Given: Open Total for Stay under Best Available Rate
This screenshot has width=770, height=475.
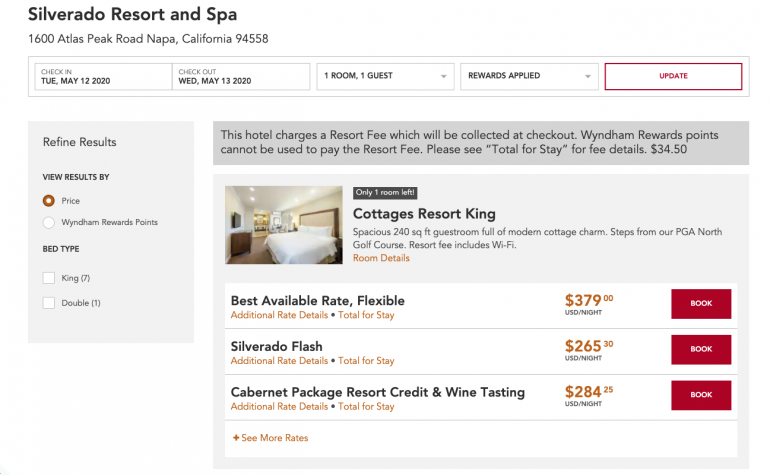Looking at the screenshot, I should click(x=366, y=315).
